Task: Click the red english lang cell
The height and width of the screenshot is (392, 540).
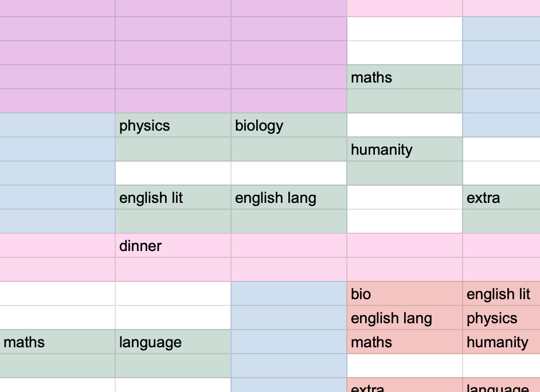Action: click(404, 318)
